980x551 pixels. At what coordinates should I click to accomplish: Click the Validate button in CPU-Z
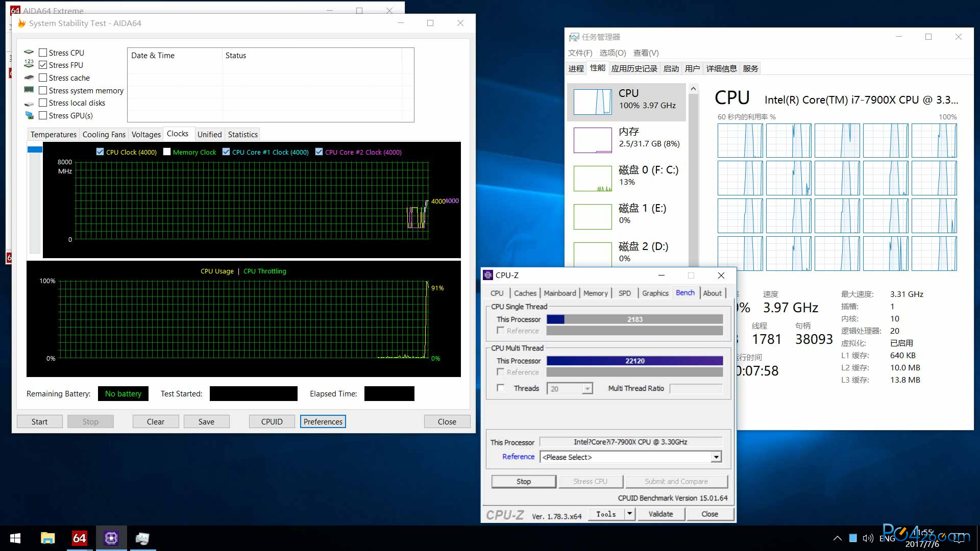coord(660,514)
